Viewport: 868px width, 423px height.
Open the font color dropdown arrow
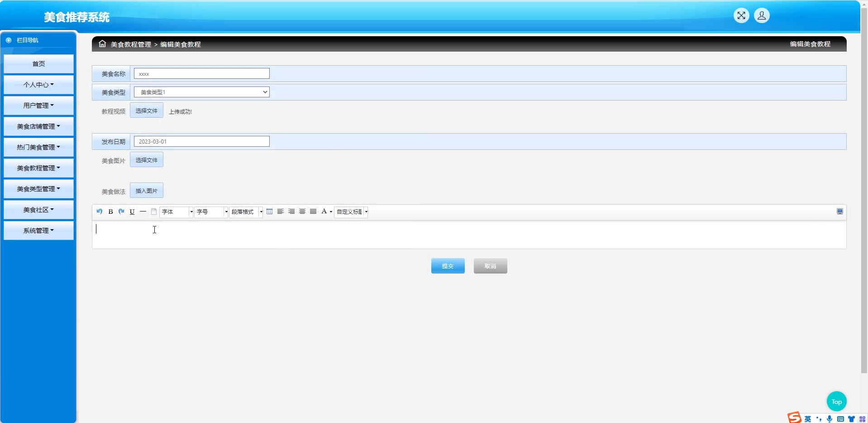coord(331,212)
